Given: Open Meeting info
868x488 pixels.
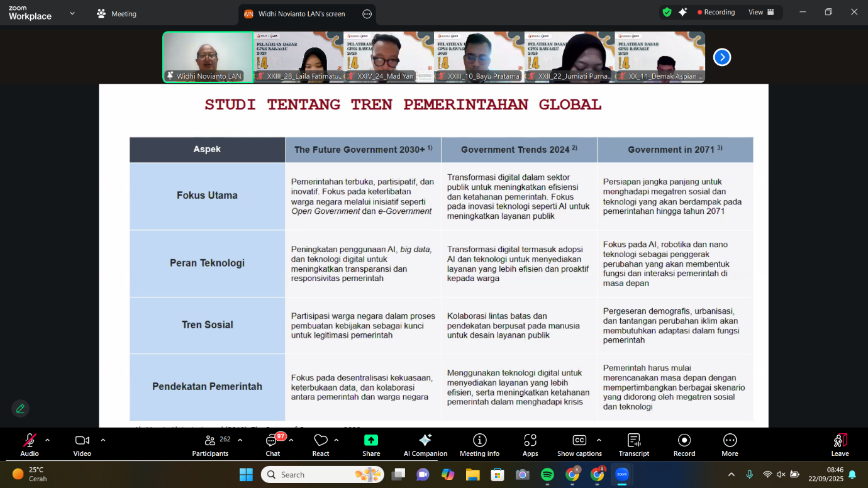Looking at the screenshot, I should tap(479, 445).
